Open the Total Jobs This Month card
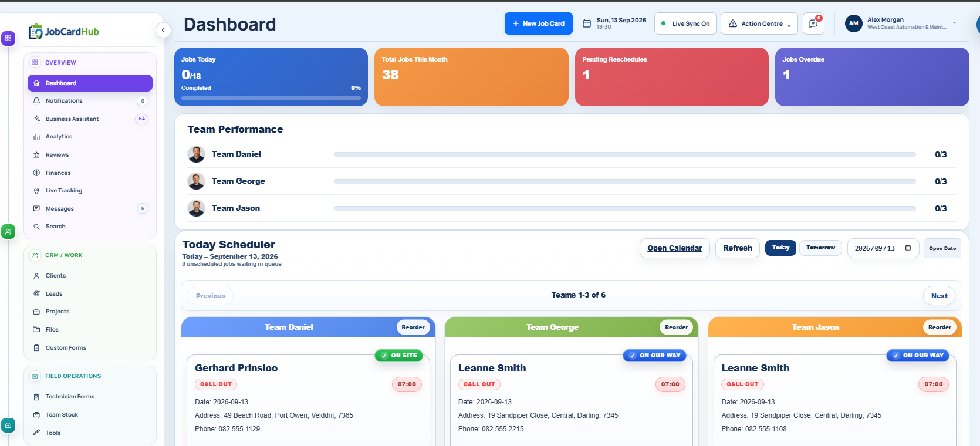The width and height of the screenshot is (980, 446). pos(471,77)
